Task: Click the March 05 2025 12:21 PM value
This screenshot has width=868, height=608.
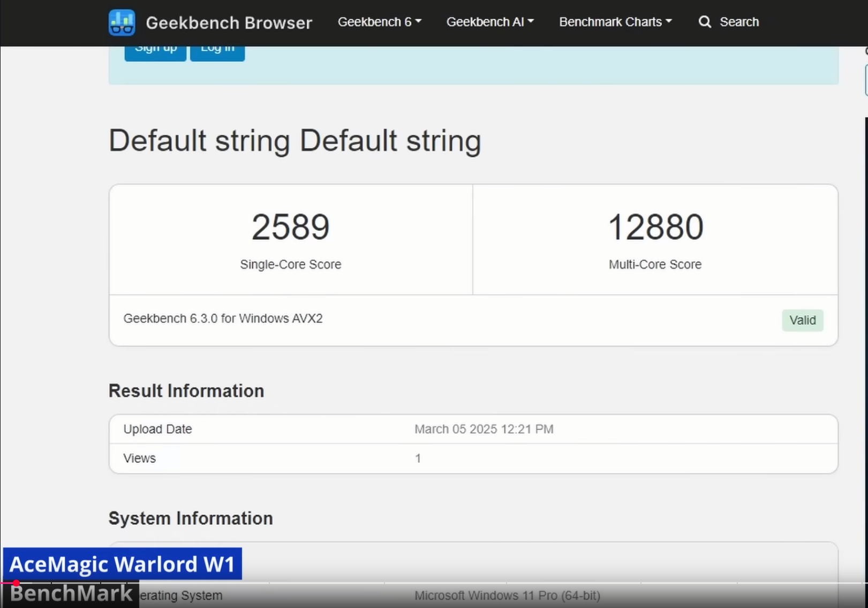Action: click(x=484, y=429)
